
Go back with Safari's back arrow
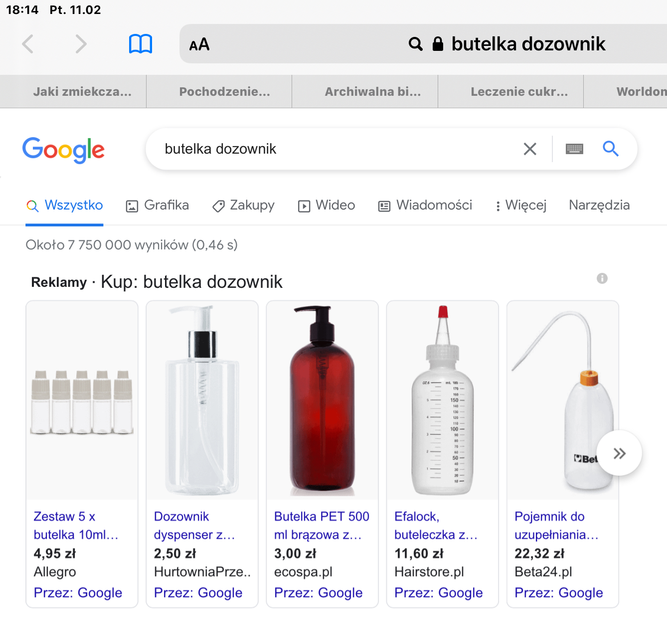coord(28,44)
